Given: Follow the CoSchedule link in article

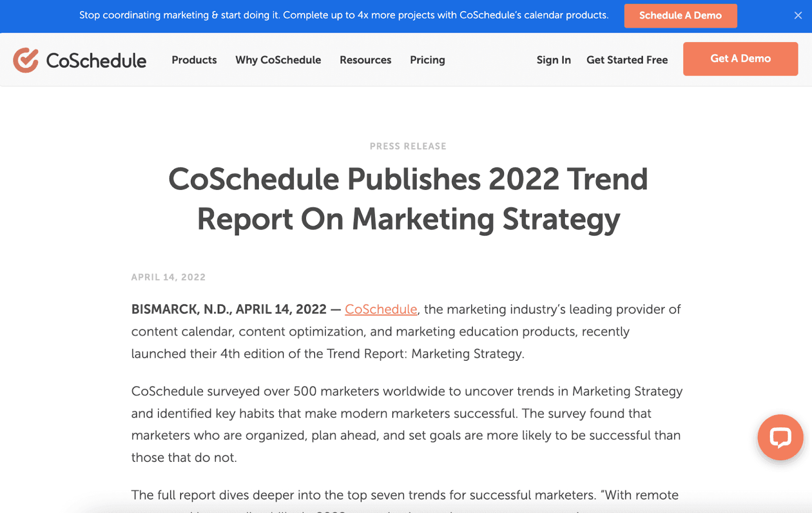Looking at the screenshot, I should click(381, 309).
